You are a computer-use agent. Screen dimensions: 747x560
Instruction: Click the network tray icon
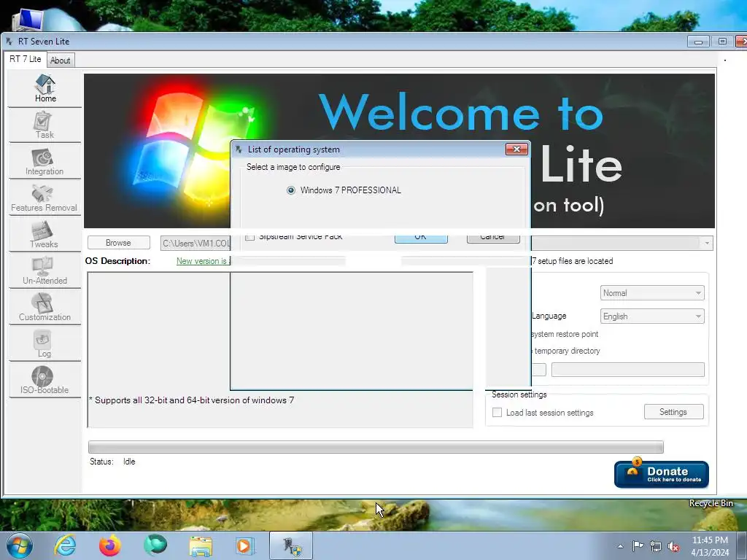656,546
